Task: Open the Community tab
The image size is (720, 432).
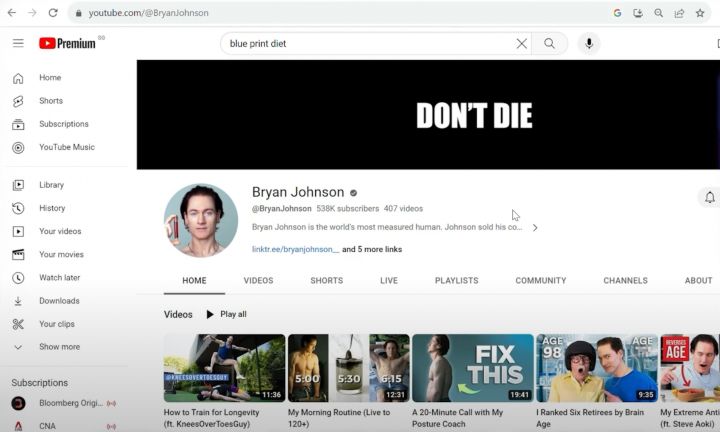Action: click(x=540, y=281)
